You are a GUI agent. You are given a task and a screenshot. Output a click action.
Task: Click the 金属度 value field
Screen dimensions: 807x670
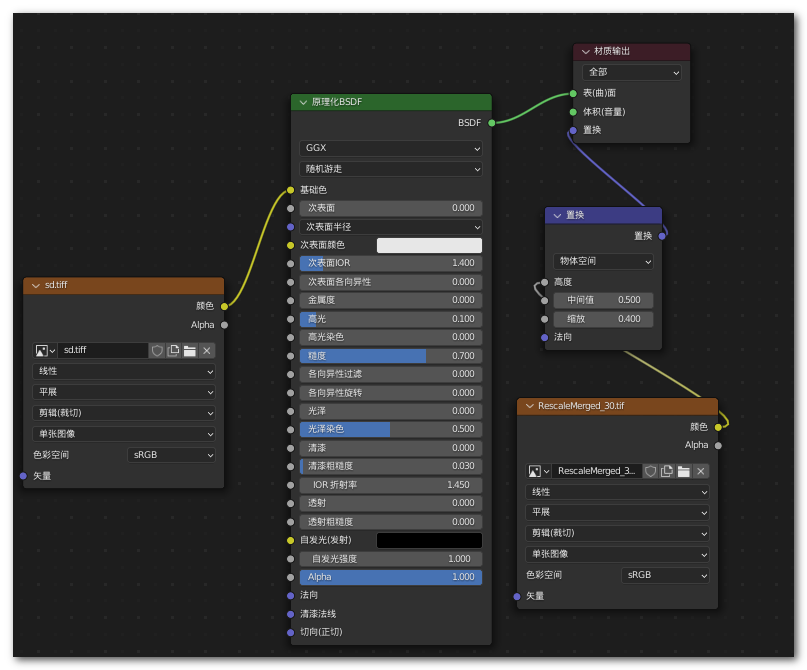point(391,301)
